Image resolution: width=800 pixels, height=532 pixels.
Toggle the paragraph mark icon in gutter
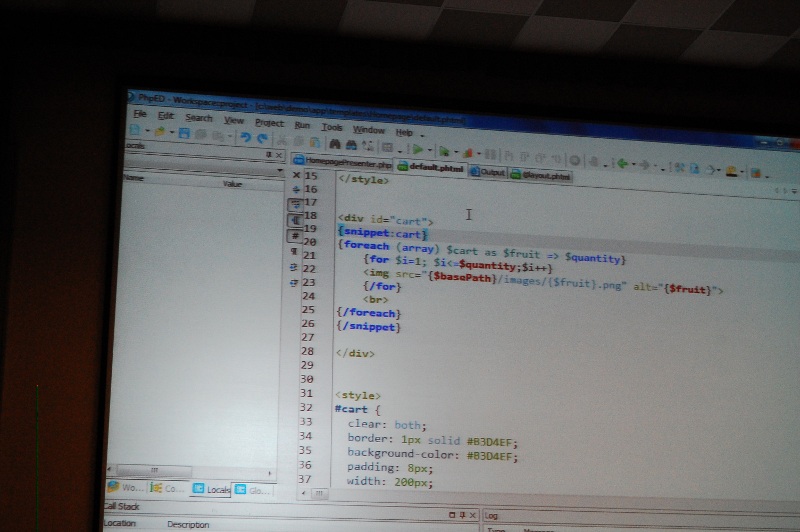(x=294, y=251)
